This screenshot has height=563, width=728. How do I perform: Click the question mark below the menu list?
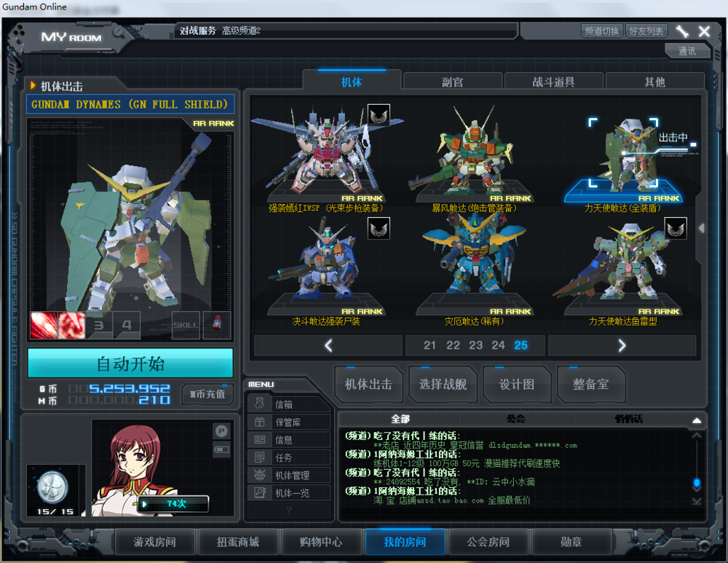point(289,510)
